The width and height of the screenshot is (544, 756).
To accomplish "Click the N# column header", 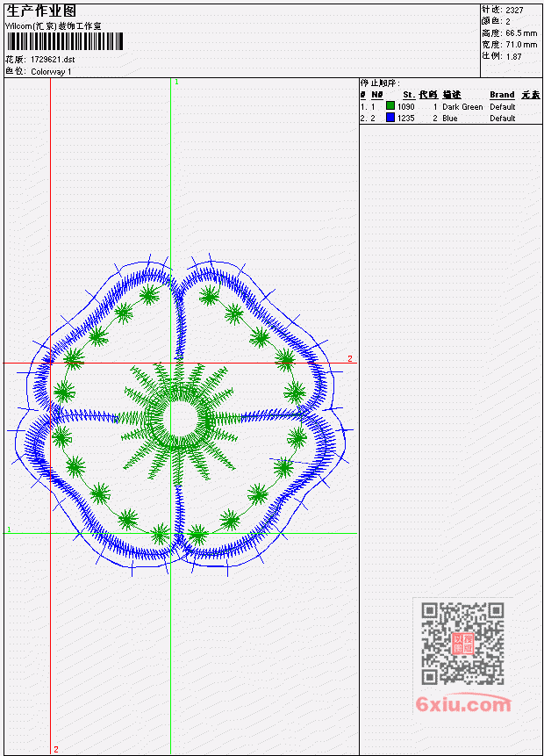I will coord(376,95).
